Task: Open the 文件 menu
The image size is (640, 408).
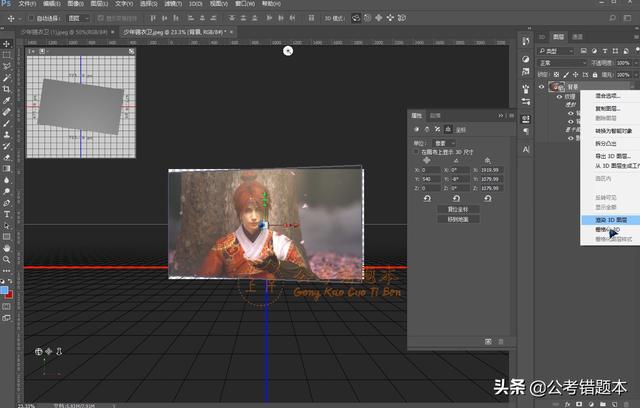Action: click(27, 4)
